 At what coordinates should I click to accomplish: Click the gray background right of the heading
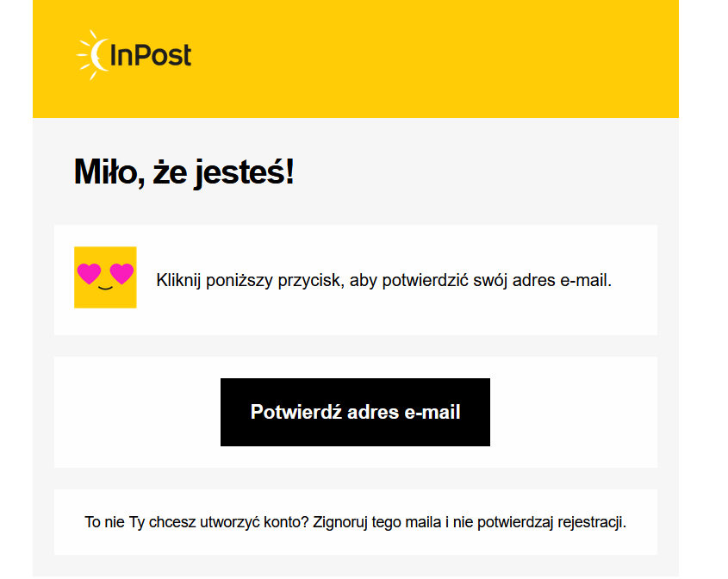[482, 172]
